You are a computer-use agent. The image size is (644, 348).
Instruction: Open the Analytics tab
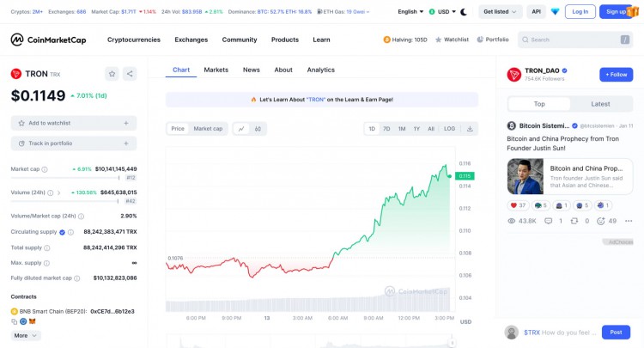[x=321, y=70]
